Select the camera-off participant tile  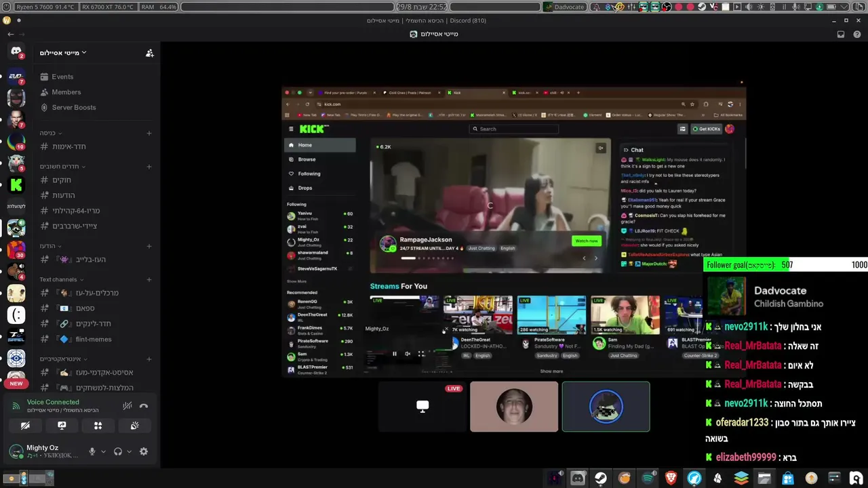click(x=422, y=407)
